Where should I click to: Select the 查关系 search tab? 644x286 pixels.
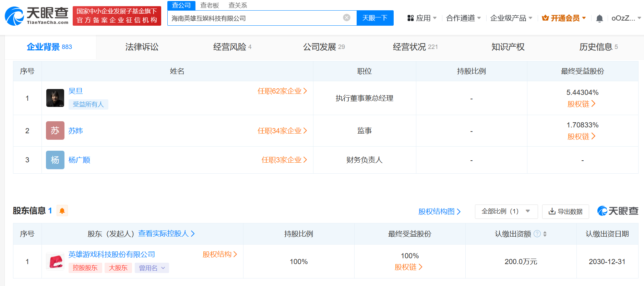[238, 5]
